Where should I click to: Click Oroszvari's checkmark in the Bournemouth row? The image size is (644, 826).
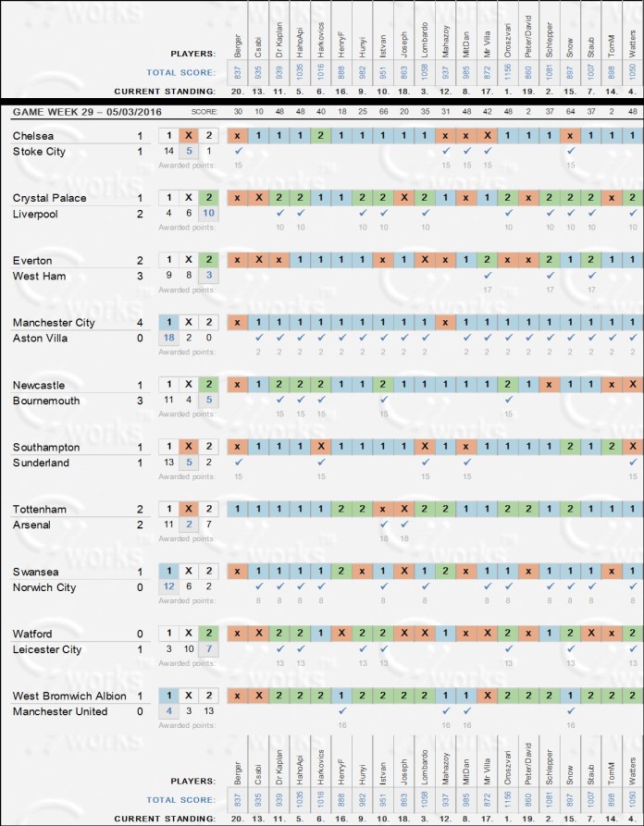[509, 400]
